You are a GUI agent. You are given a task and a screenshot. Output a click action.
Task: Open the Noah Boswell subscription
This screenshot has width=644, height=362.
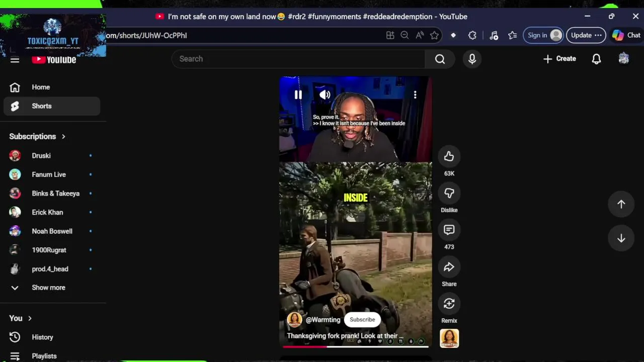click(x=52, y=231)
